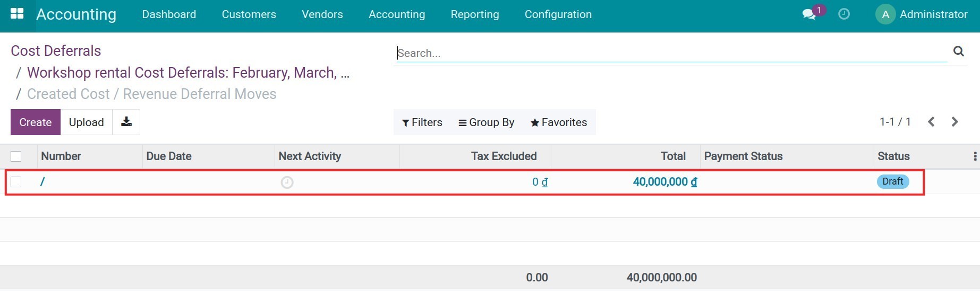
Task: Open the Vendors menu
Action: [322, 14]
